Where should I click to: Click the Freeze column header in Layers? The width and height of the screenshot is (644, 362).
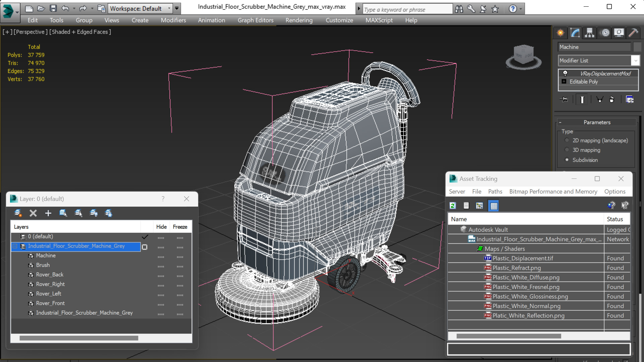(180, 227)
